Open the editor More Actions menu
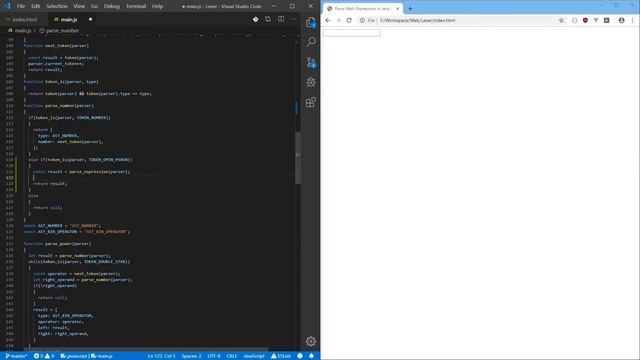Image resolution: width=640 pixels, height=360 pixels. point(293,19)
